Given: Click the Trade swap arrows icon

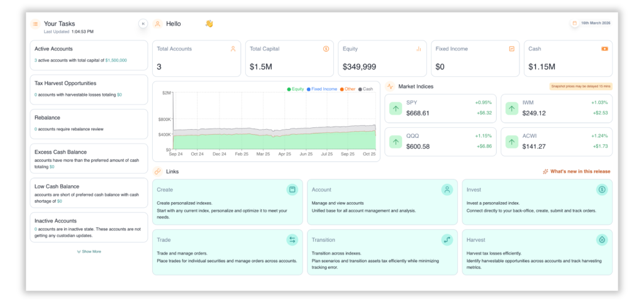Looking at the screenshot, I should 292,240.
